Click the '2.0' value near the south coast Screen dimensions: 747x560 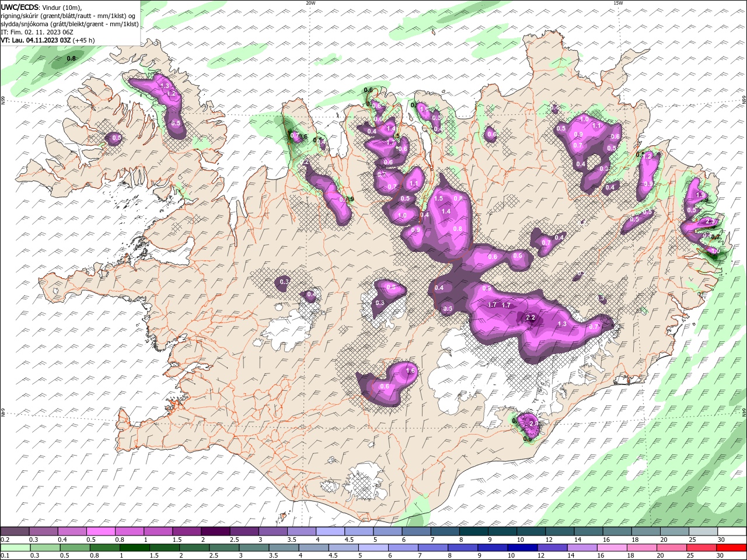(533, 423)
